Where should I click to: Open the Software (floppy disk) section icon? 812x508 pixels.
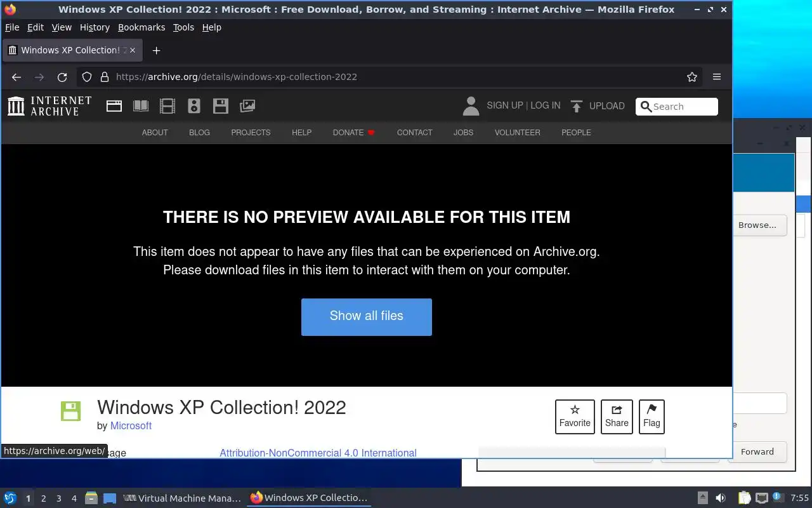(x=221, y=106)
